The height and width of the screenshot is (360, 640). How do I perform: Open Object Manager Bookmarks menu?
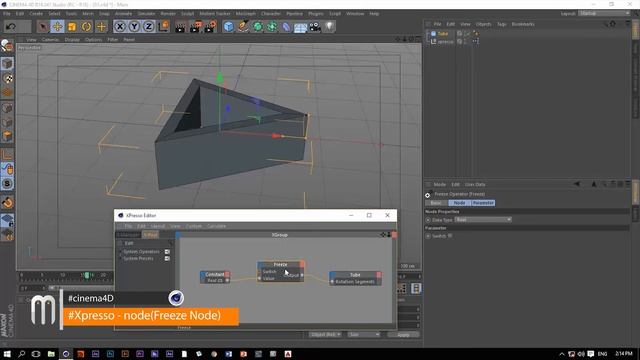tap(523, 24)
